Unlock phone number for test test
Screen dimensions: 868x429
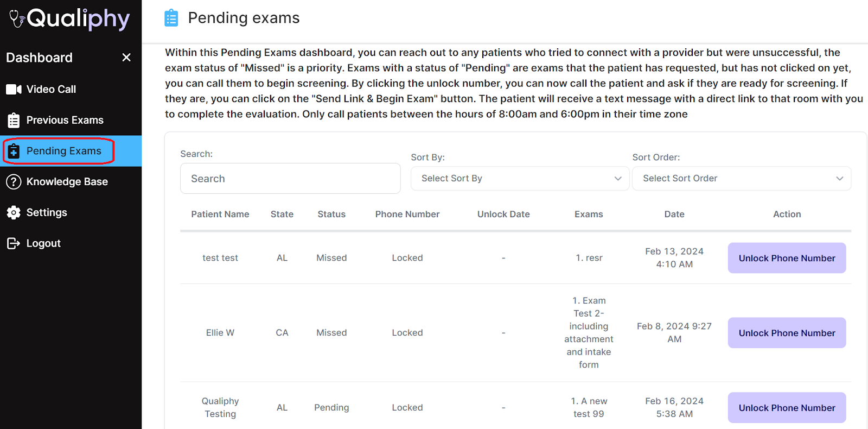[x=787, y=258]
